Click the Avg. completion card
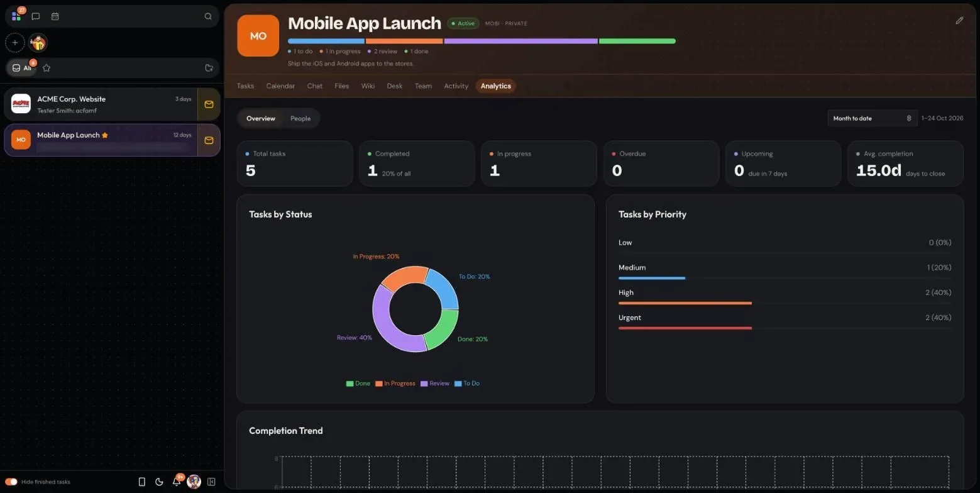980x493 pixels. (905, 163)
